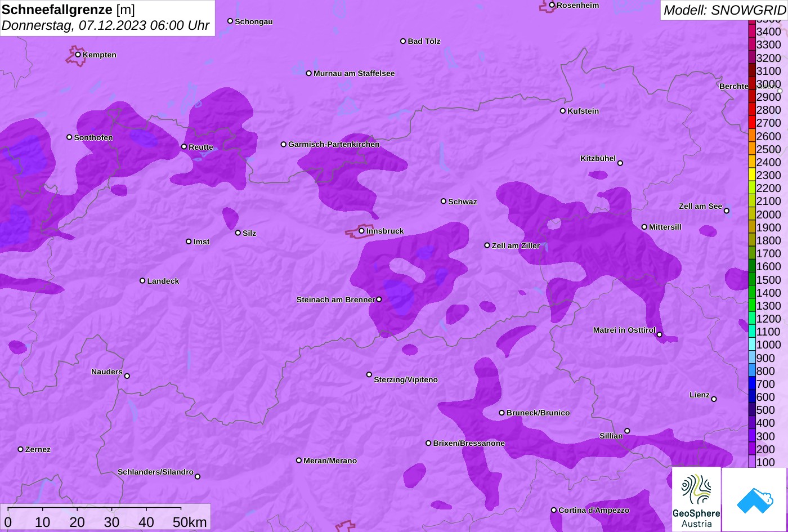The width and height of the screenshot is (788, 532).
Task: Click the Nauders marker dot
Action: pyautogui.click(x=127, y=376)
